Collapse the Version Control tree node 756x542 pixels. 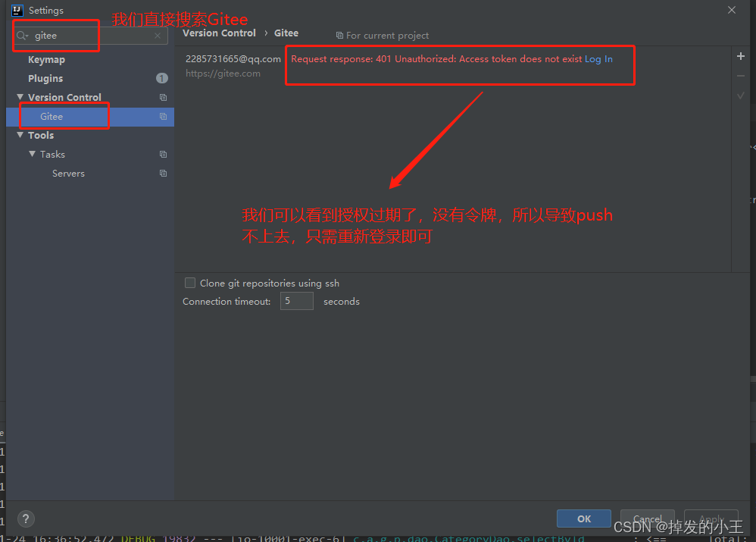[20, 97]
